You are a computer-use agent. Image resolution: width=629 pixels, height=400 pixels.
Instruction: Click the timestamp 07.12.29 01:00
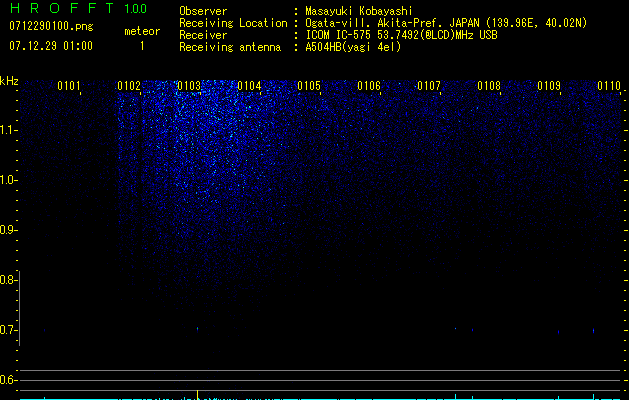pos(51,46)
